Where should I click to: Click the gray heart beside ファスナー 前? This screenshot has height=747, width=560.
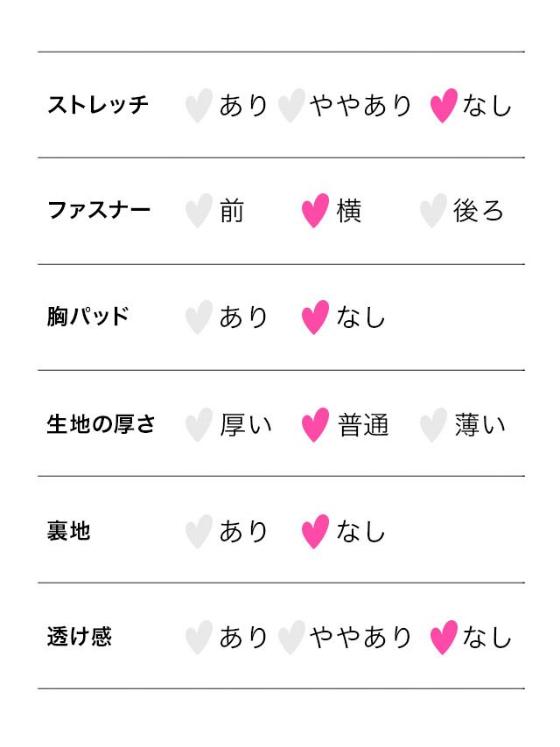[x=199, y=212]
